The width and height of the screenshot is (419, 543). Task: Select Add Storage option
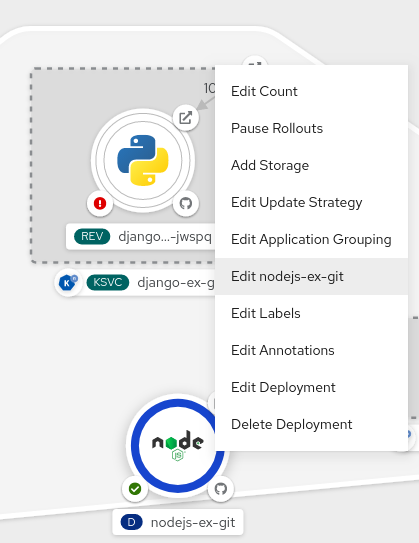[x=311, y=166]
